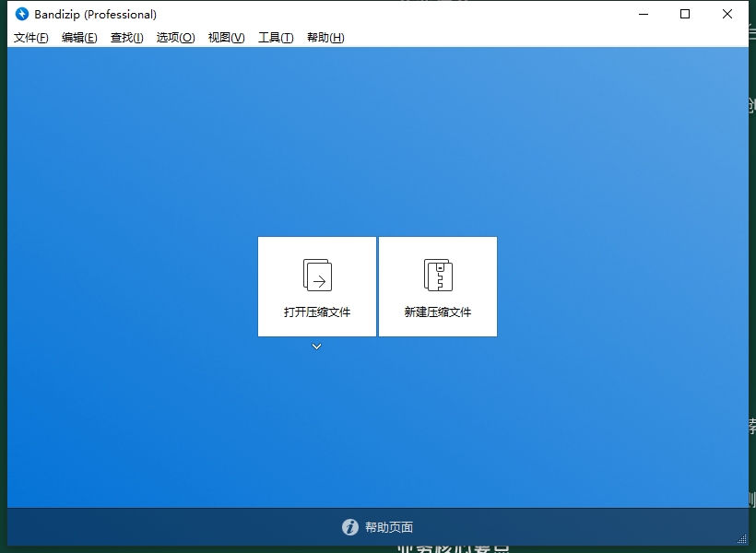The height and width of the screenshot is (553, 756).
Task: Expand the recent files chevron below 打开压缩文件
Action: 317,347
